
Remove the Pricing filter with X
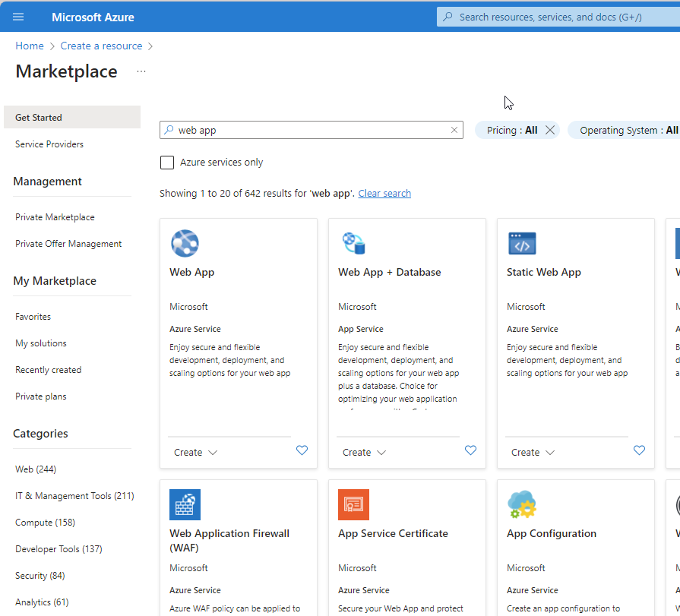[550, 130]
